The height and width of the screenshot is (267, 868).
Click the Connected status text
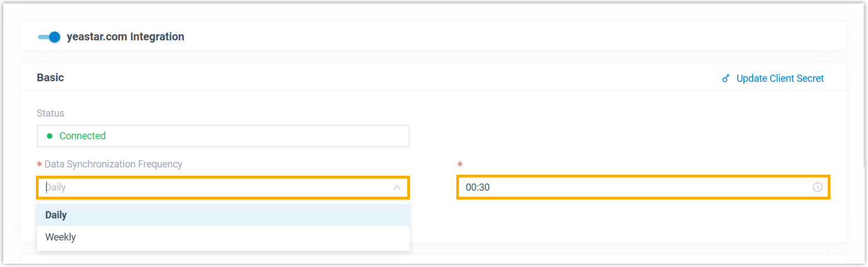pos(82,136)
